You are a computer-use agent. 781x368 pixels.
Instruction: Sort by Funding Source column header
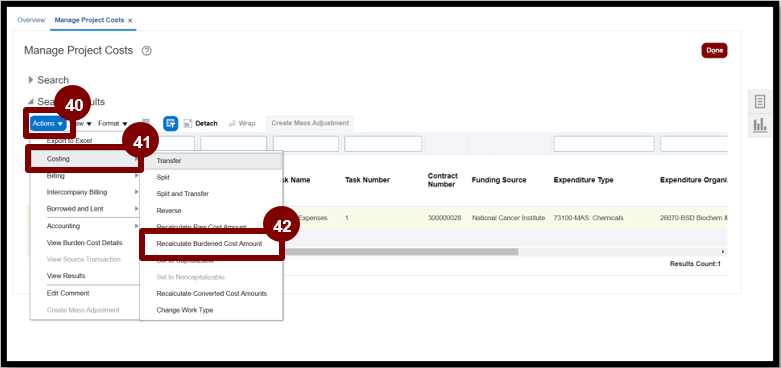coord(499,180)
